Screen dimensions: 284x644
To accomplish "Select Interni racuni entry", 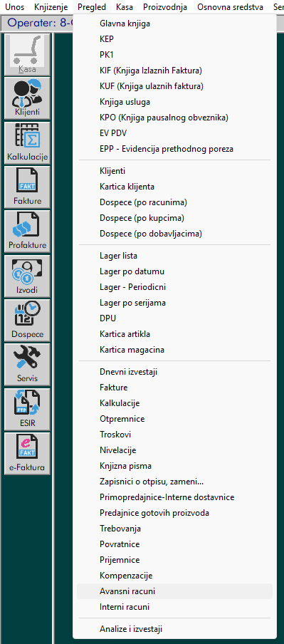I will (x=174, y=607).
